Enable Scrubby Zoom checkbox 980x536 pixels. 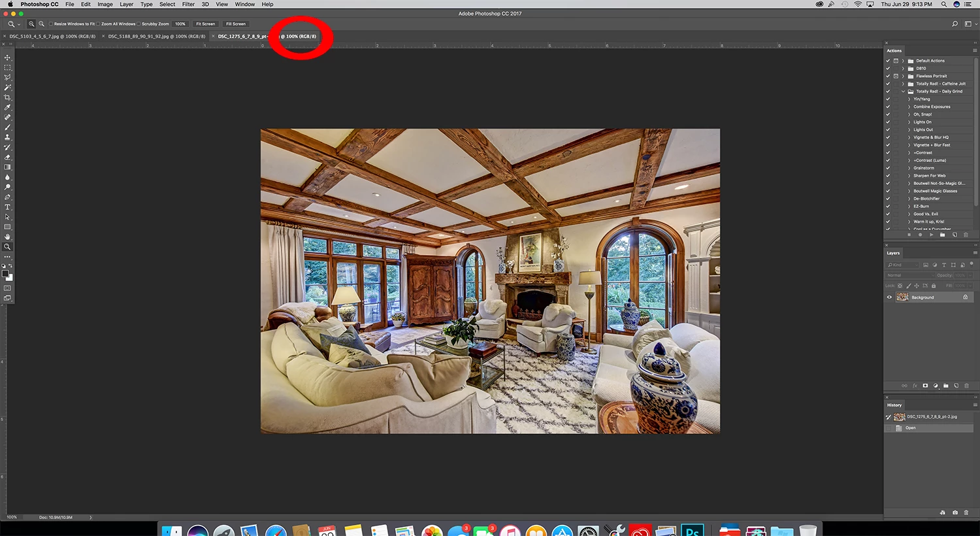point(139,24)
